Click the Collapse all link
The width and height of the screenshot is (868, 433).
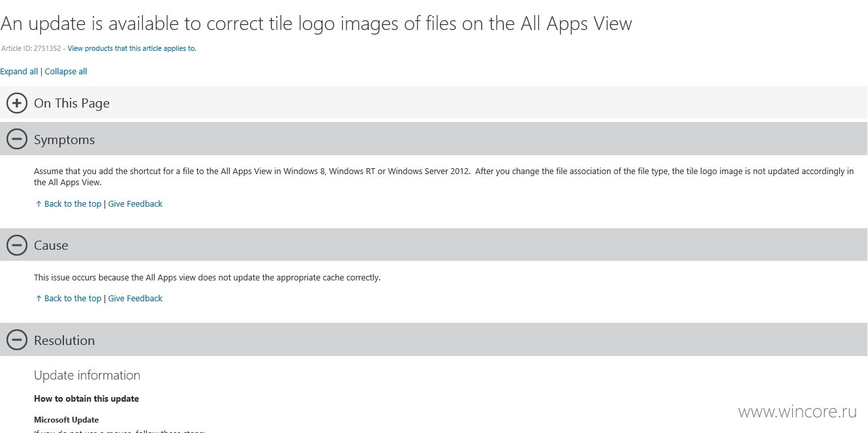click(x=66, y=72)
